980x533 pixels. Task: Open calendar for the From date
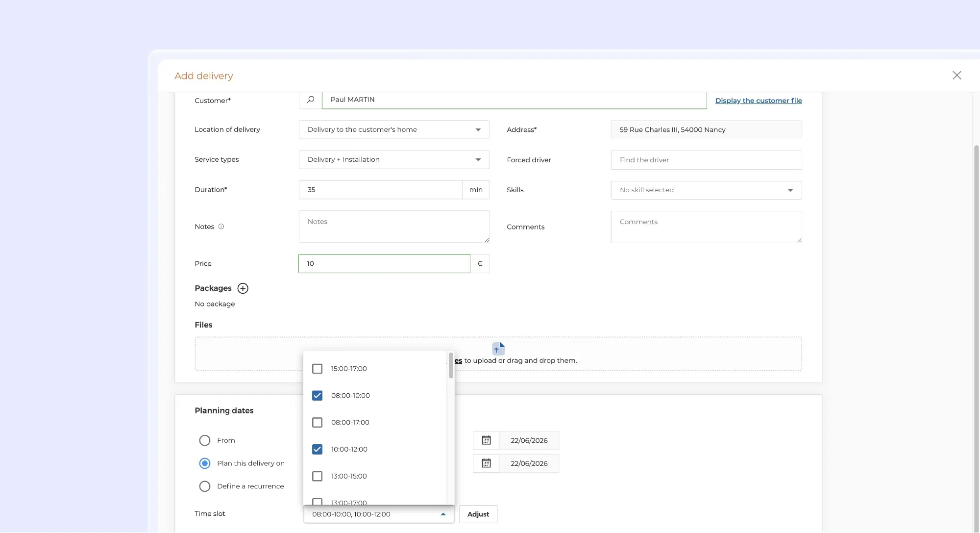pyautogui.click(x=486, y=441)
